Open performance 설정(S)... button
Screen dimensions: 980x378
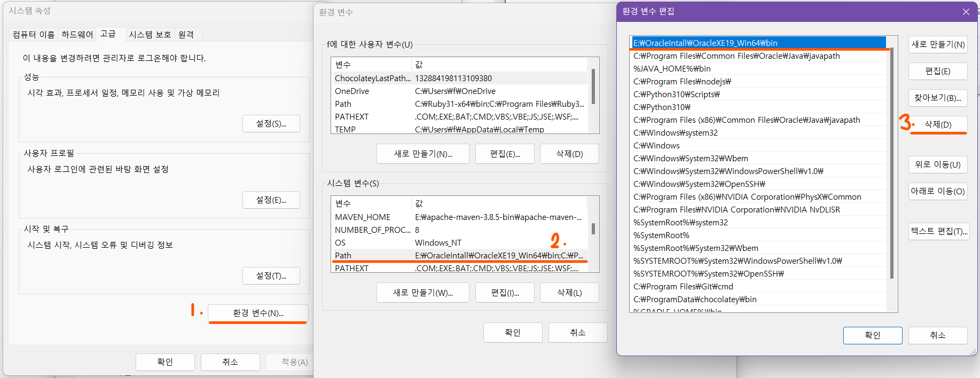(271, 123)
